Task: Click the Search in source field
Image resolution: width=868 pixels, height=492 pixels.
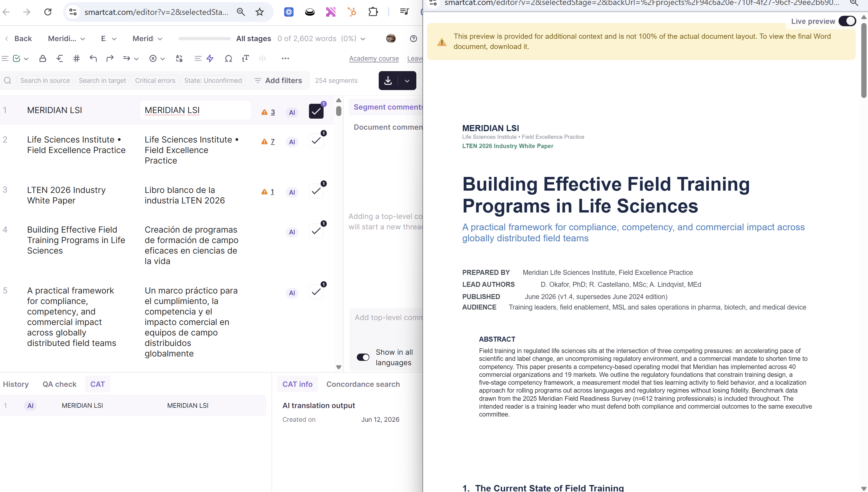Action: point(45,80)
